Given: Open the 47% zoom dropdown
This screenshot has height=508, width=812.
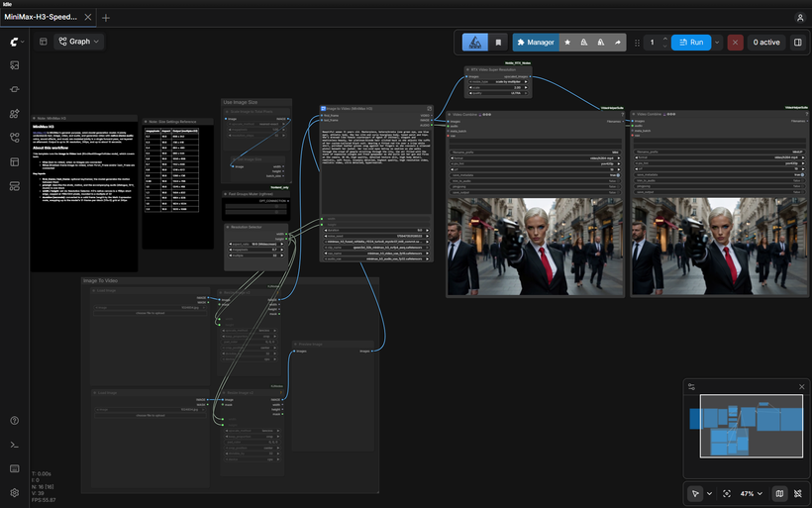Looking at the screenshot, I should (x=751, y=493).
